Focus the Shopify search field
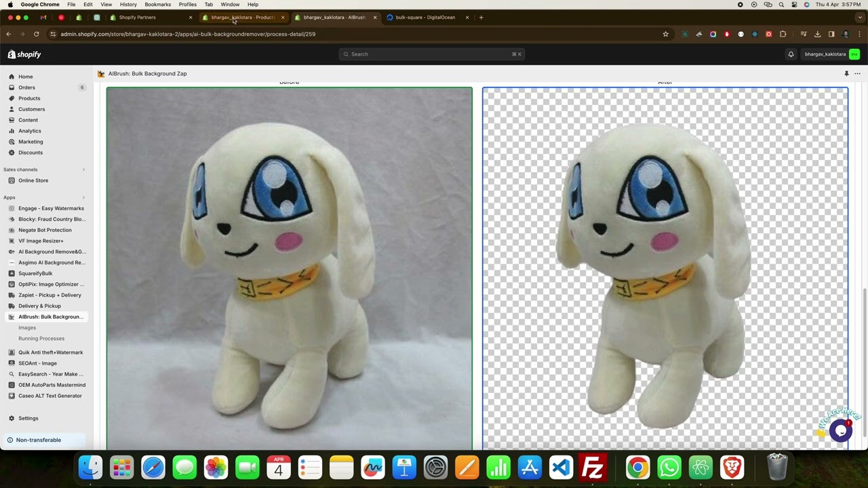Viewport: 868px width, 488px height. 432,54
